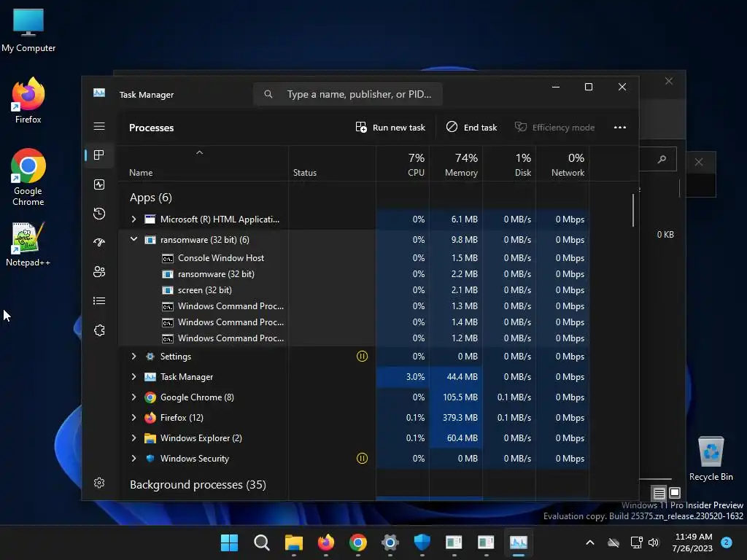Expand the Windows Security group
This screenshot has height=560, width=747.
click(x=134, y=459)
